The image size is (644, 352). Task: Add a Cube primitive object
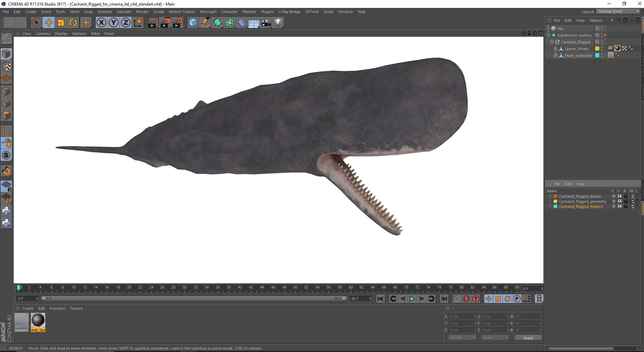[193, 23]
